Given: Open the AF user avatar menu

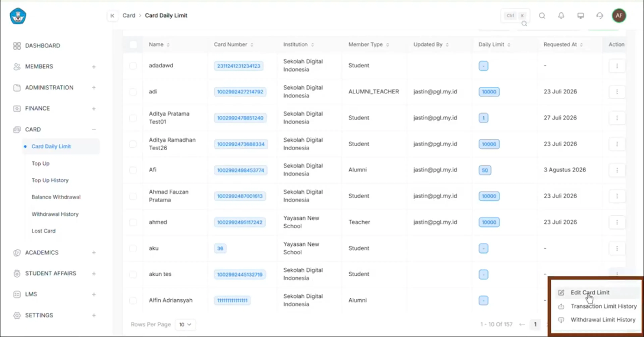Looking at the screenshot, I should [x=619, y=15].
